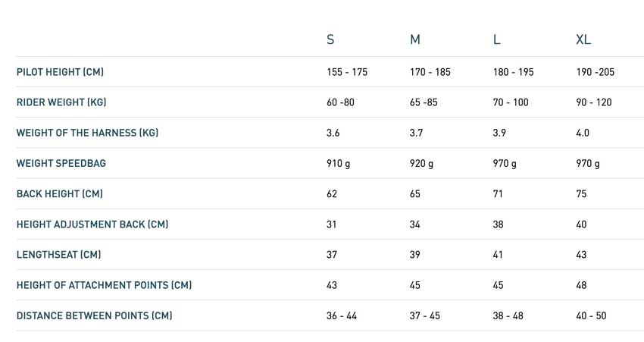Click the RIDER WEIGHT (KG) row label
The image size is (644, 342).
[x=61, y=102]
